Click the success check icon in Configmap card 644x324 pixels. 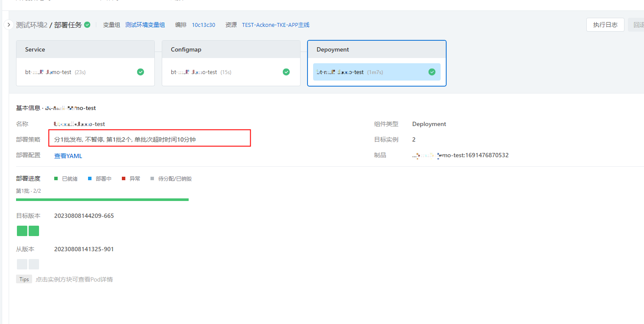[286, 72]
